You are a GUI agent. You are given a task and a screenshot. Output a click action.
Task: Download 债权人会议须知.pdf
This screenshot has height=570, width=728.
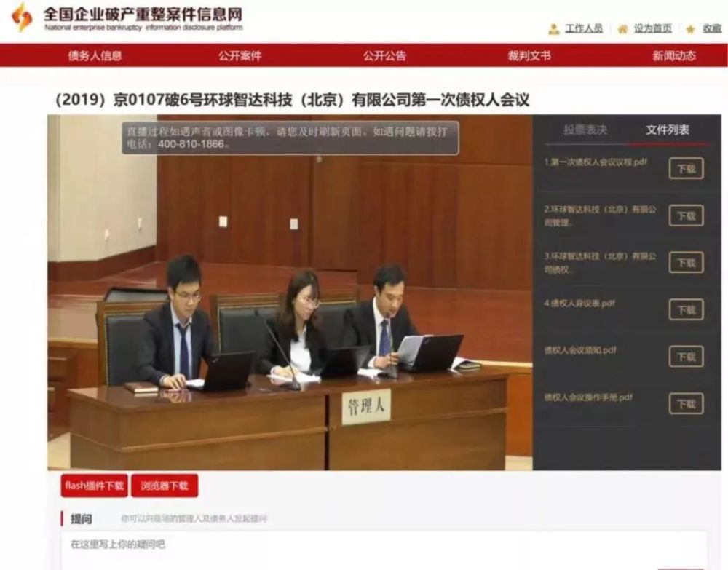(686, 357)
